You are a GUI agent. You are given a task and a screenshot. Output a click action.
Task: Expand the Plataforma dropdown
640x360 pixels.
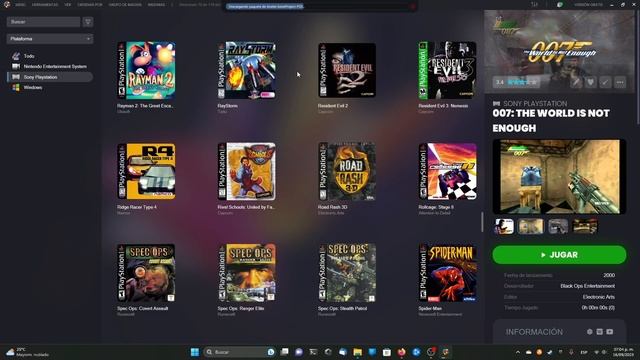click(x=50, y=39)
